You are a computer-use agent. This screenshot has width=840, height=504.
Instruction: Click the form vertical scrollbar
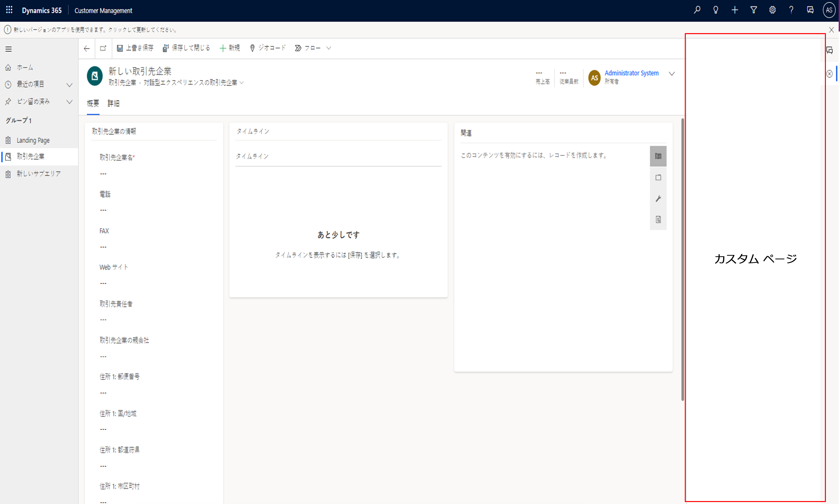pyautogui.click(x=682, y=260)
